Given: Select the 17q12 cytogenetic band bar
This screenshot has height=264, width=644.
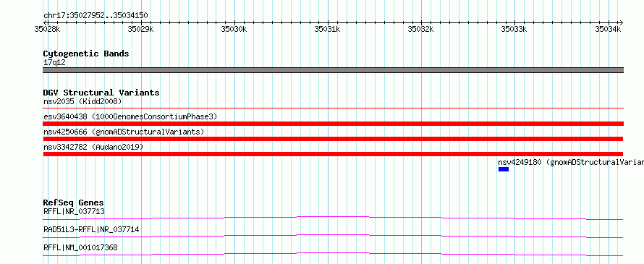Looking at the screenshot, I should [333, 70].
